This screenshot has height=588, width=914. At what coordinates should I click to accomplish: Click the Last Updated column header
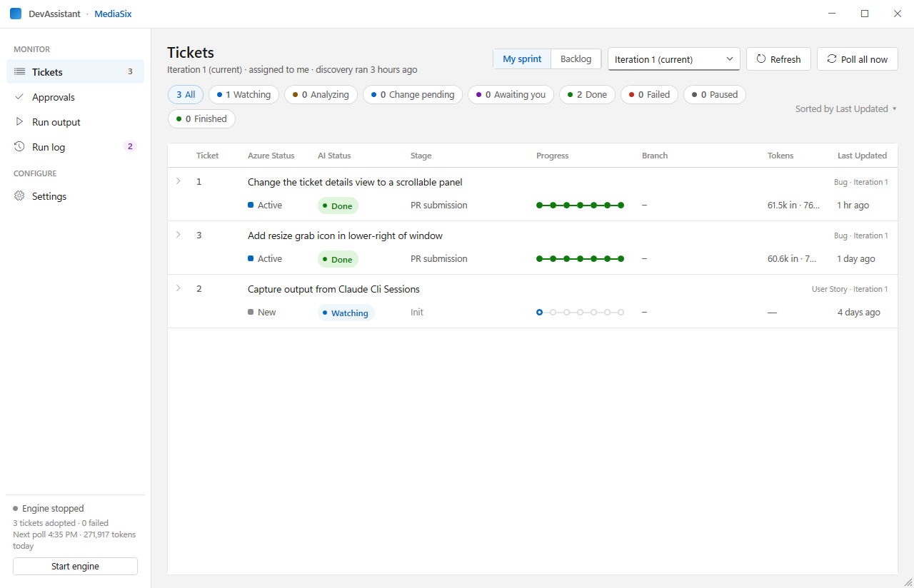[x=862, y=156]
